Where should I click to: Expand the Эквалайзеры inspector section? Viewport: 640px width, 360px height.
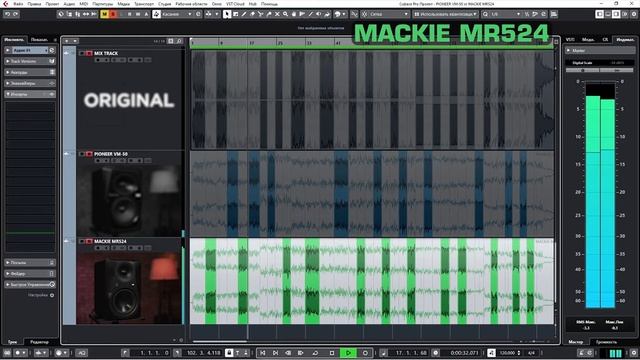[30, 83]
